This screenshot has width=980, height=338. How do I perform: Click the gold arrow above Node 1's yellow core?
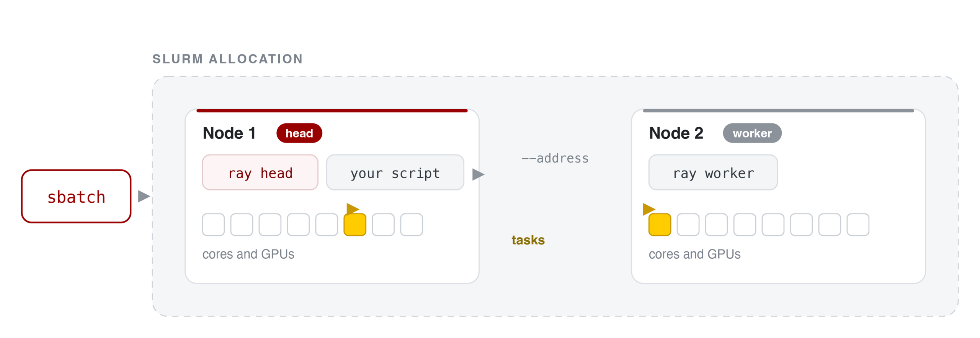pos(352,209)
